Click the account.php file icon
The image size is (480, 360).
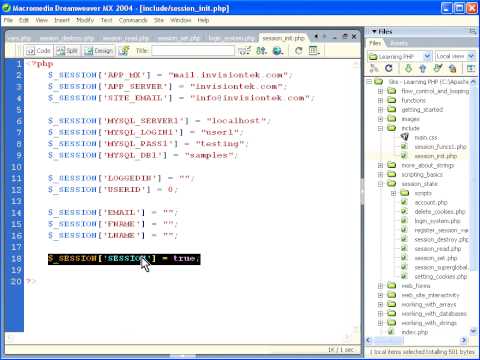click(x=404, y=202)
